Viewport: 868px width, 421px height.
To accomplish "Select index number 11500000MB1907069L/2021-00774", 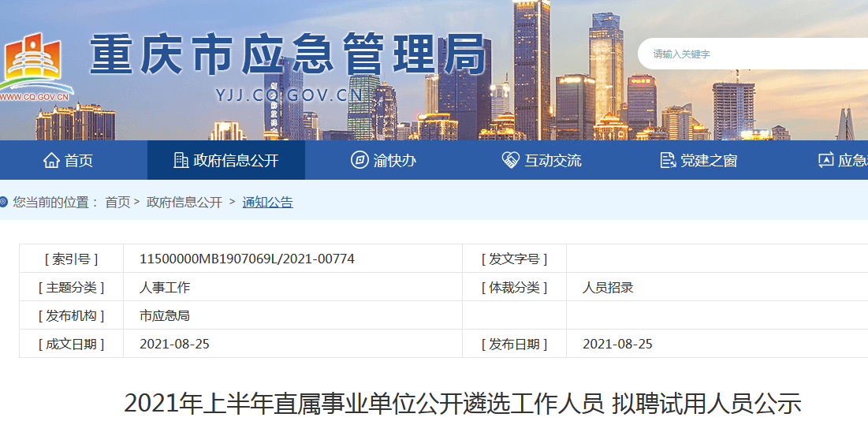I will 247,259.
